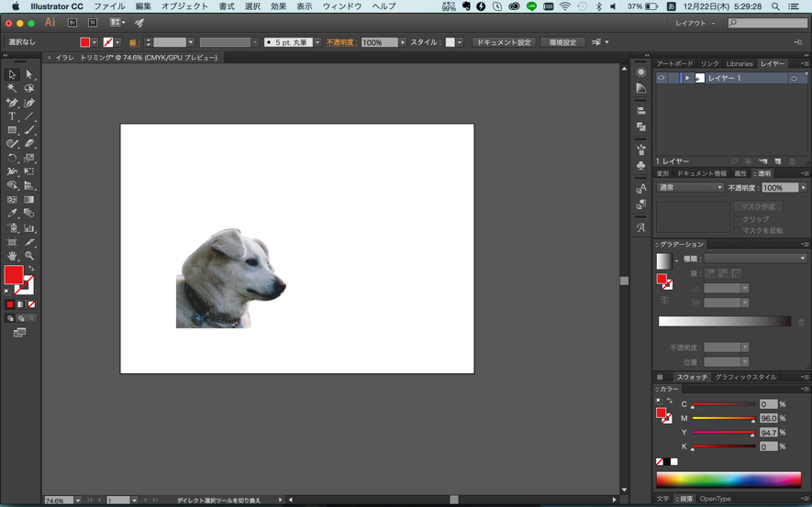Screen dimensions: 812x507
Task: Enable the クリップ checkbox
Action: (737, 219)
